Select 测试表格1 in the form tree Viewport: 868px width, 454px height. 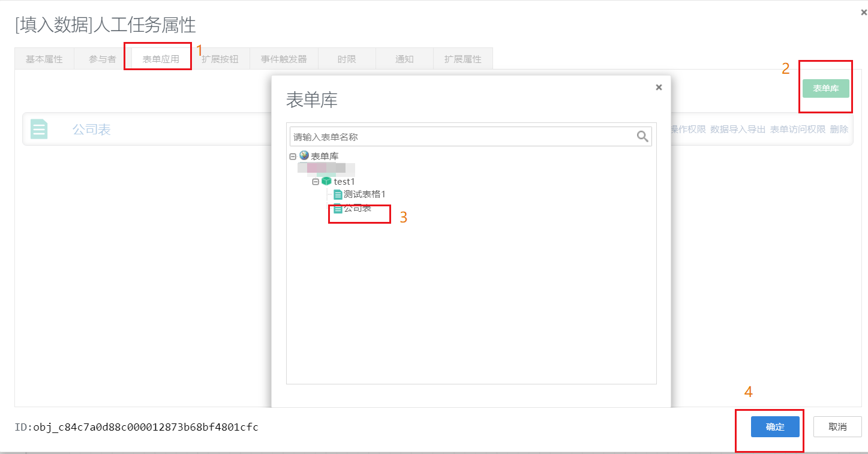click(363, 194)
